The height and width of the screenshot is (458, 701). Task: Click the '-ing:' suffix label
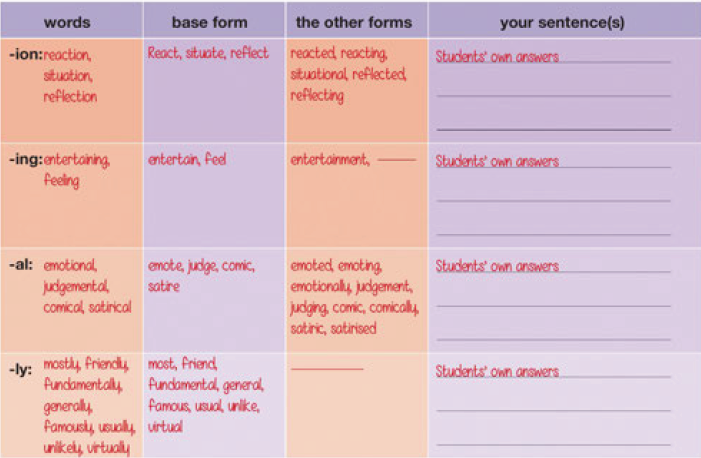(x=25, y=160)
